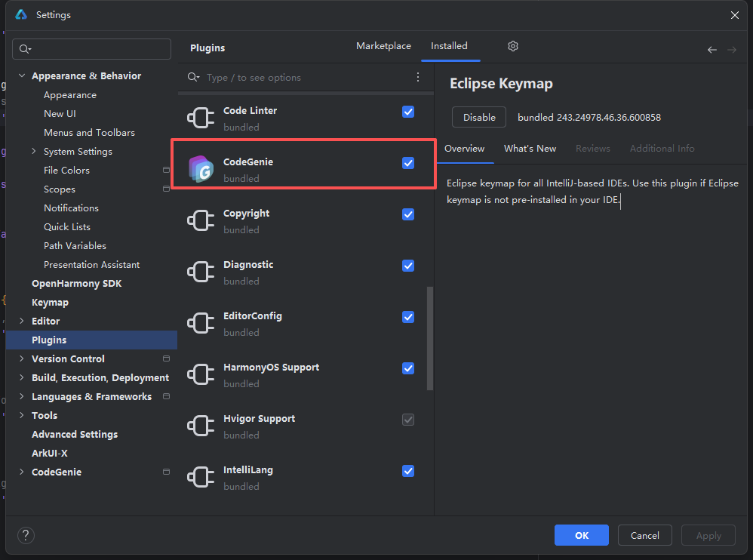Click the Apply button

click(708, 535)
